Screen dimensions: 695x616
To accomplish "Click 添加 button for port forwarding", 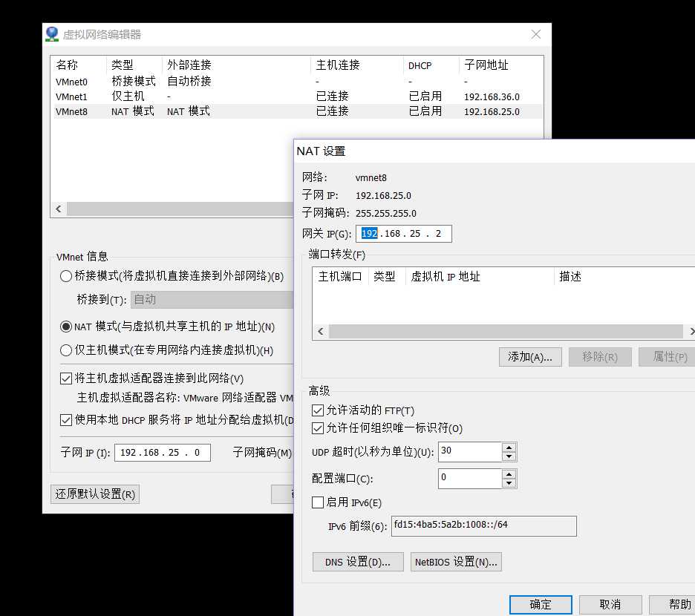I will tap(530, 357).
